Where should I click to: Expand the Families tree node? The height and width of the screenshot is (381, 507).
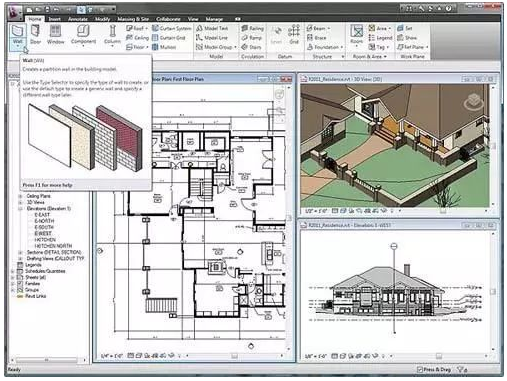[x=13, y=284]
